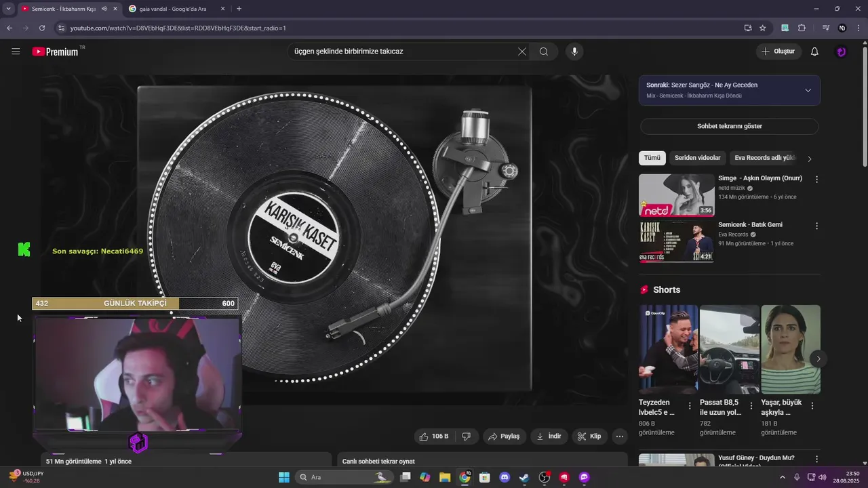Show more filter chips with right arrow
The height and width of the screenshot is (488, 868).
click(x=809, y=159)
